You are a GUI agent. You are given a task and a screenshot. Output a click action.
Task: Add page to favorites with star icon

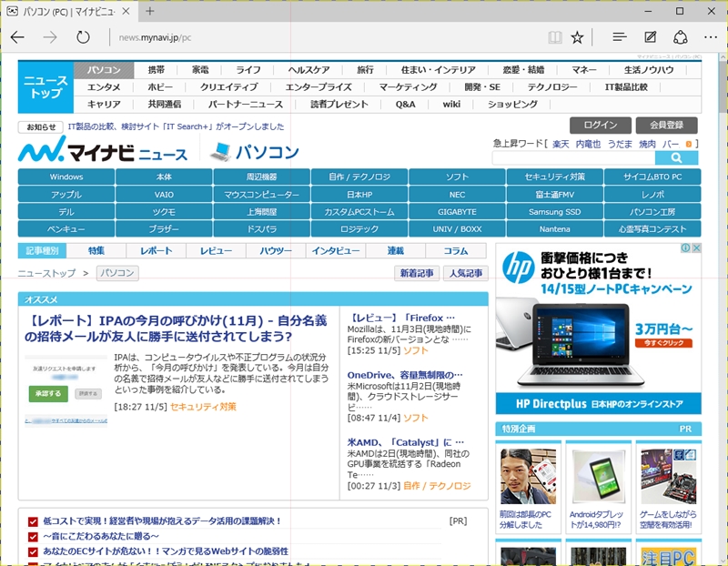point(577,37)
